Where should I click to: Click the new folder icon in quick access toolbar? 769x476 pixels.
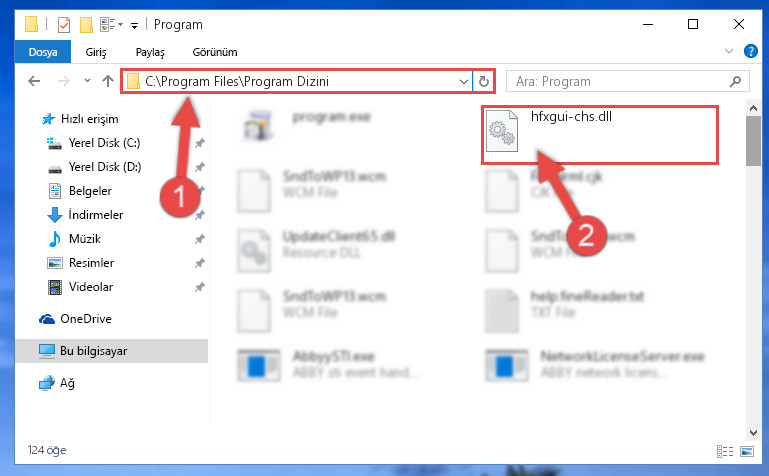(86, 25)
